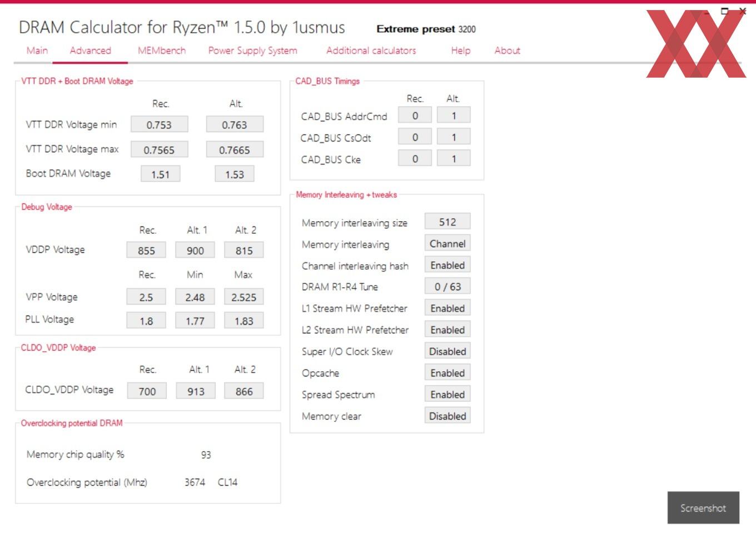The height and width of the screenshot is (554, 756).
Task: Click CAD_BUS AddrCmd Alt. field
Action: tap(454, 116)
